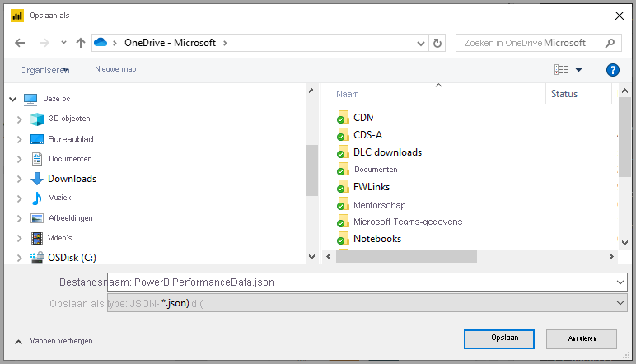
Task: Click the navigation pane scroll down arrow
Action: point(311,257)
